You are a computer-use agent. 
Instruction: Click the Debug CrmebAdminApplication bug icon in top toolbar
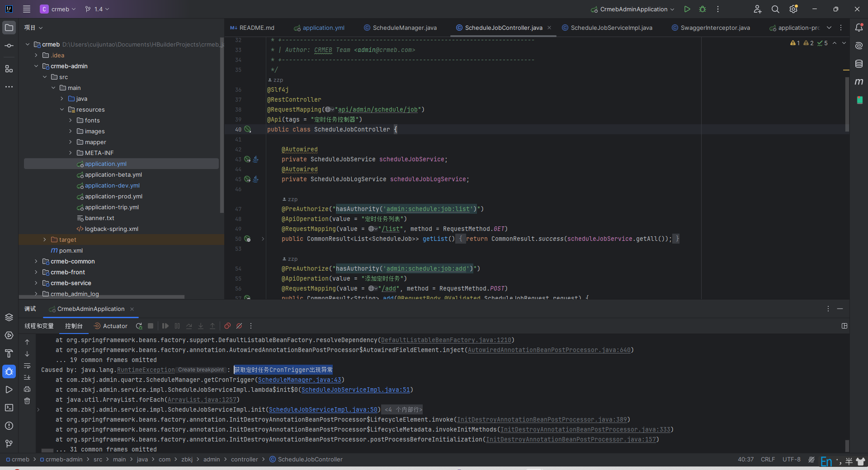pyautogui.click(x=702, y=9)
